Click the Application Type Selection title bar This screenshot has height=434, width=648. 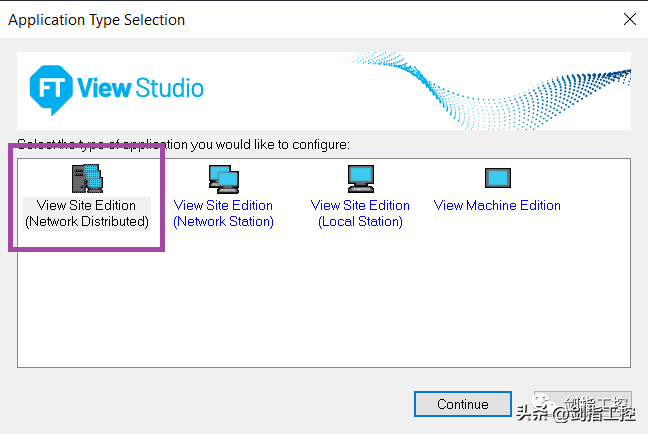300,19
